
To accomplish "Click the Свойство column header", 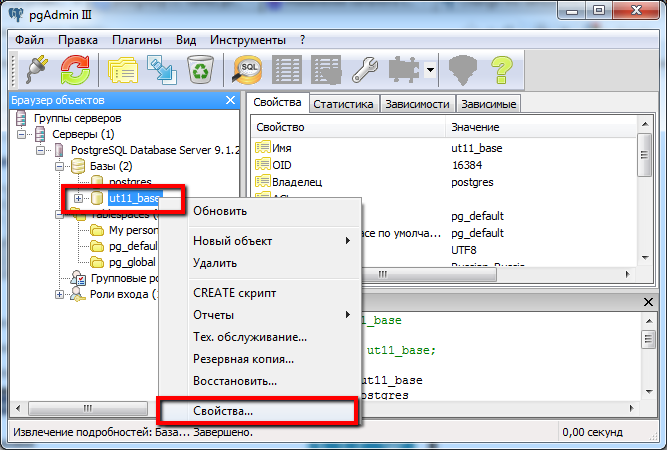I will click(x=348, y=127).
